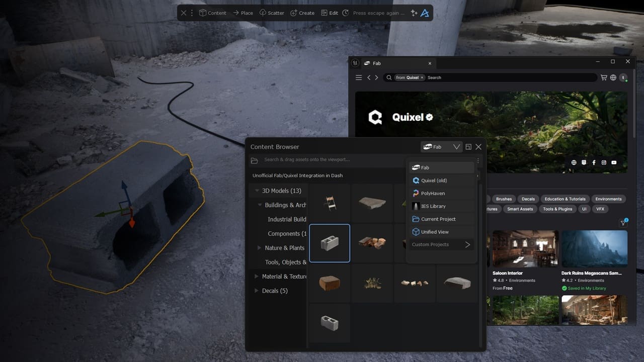
Task: Expand the Nature & Plants tree node
Action: [260, 248]
